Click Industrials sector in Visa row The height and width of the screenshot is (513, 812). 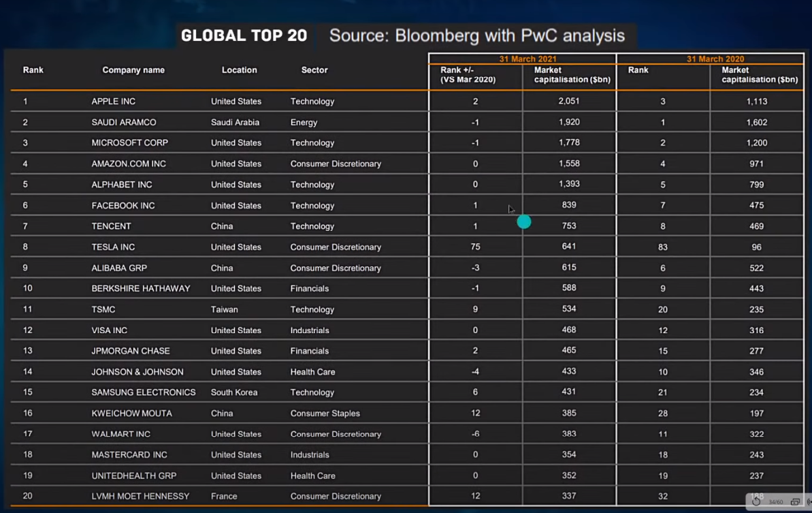[310, 330]
